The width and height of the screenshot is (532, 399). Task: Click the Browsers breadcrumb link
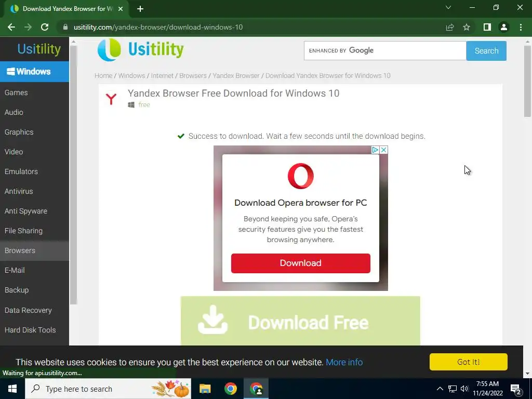point(193,76)
